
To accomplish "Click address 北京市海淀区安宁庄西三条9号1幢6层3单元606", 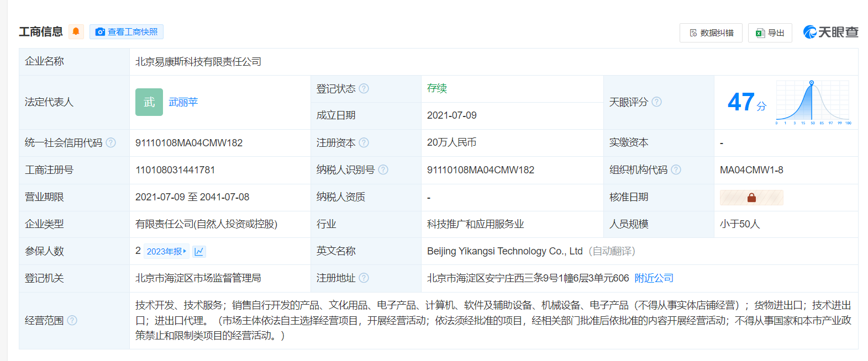I will tap(528, 278).
